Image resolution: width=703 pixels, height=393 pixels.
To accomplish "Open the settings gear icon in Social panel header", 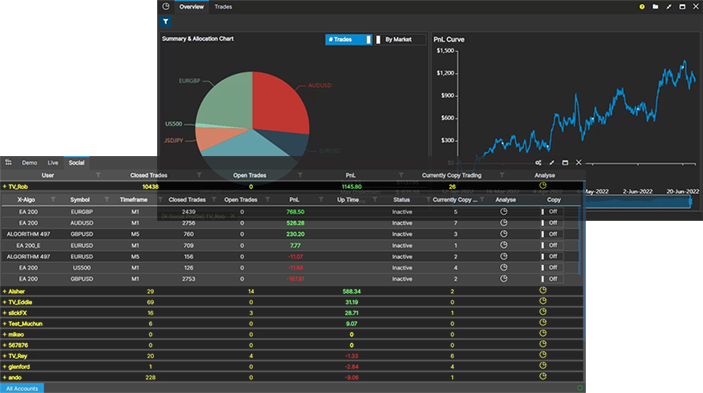I will tap(538, 163).
